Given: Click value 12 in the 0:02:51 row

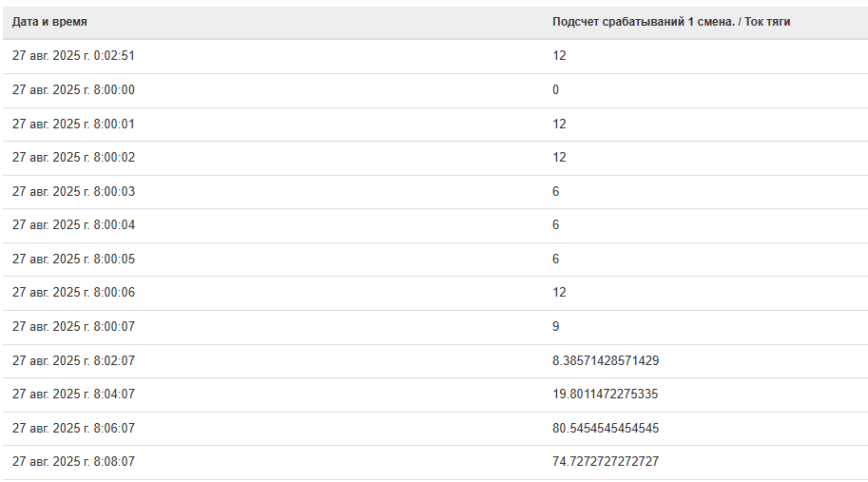Looking at the screenshot, I should [x=559, y=56].
